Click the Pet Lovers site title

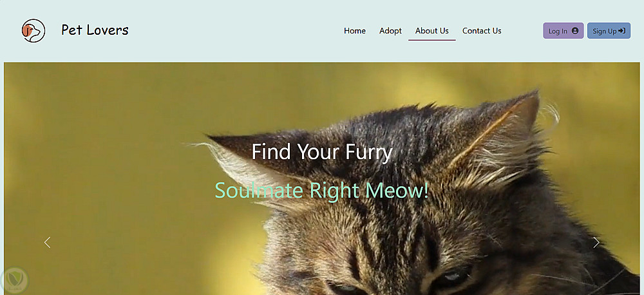pyautogui.click(x=95, y=30)
